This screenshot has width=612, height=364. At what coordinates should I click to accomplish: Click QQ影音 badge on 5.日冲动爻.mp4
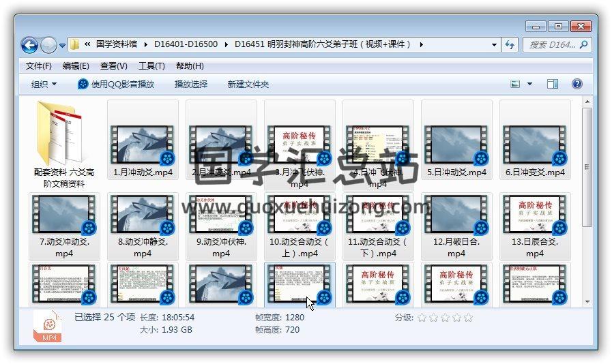481,158
